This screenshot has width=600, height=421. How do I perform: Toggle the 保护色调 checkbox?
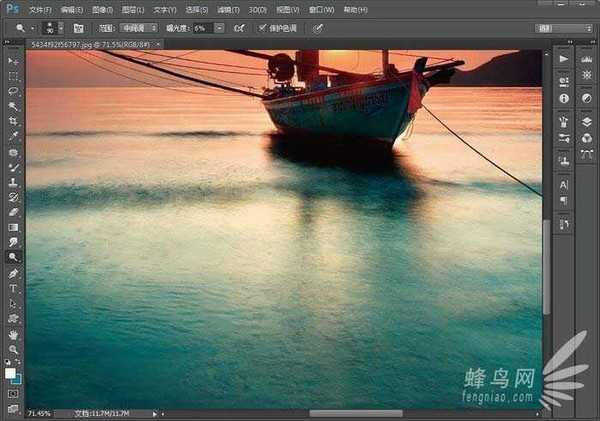tap(263, 28)
